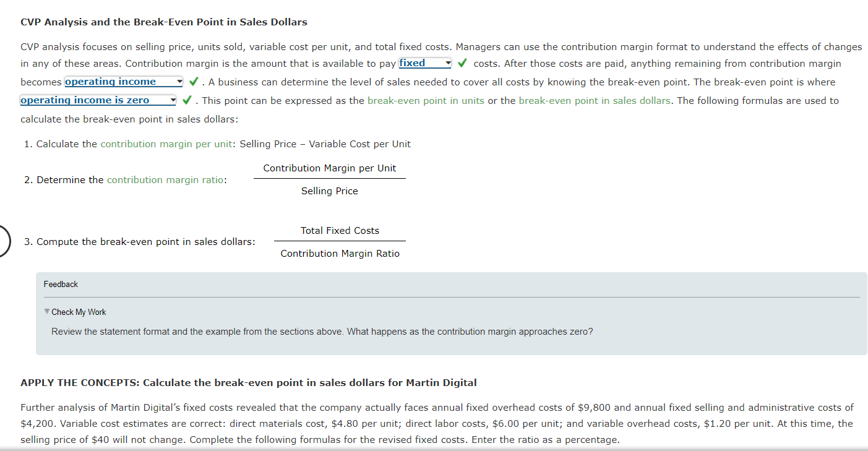
Task: Click the Feedback panel header
Action: 60,284
